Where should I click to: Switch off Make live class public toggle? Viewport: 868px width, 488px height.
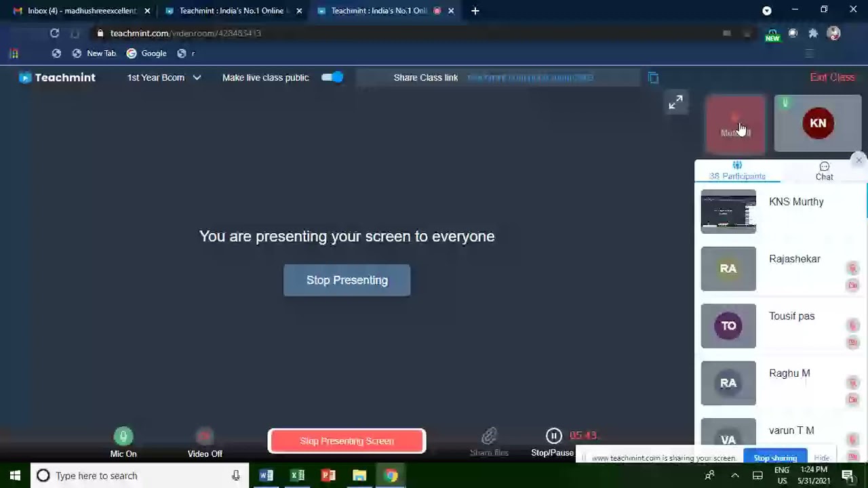[332, 77]
